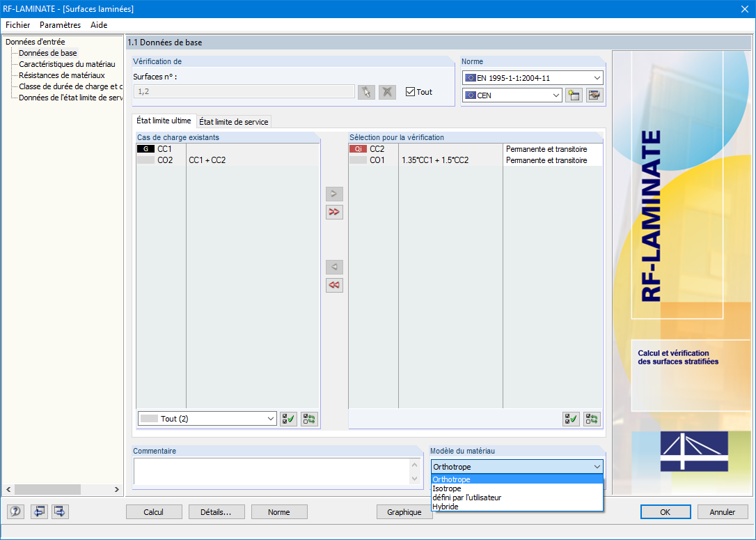Toggle the Tout surfaces checkbox
Screen dimensions: 756x540
click(410, 92)
